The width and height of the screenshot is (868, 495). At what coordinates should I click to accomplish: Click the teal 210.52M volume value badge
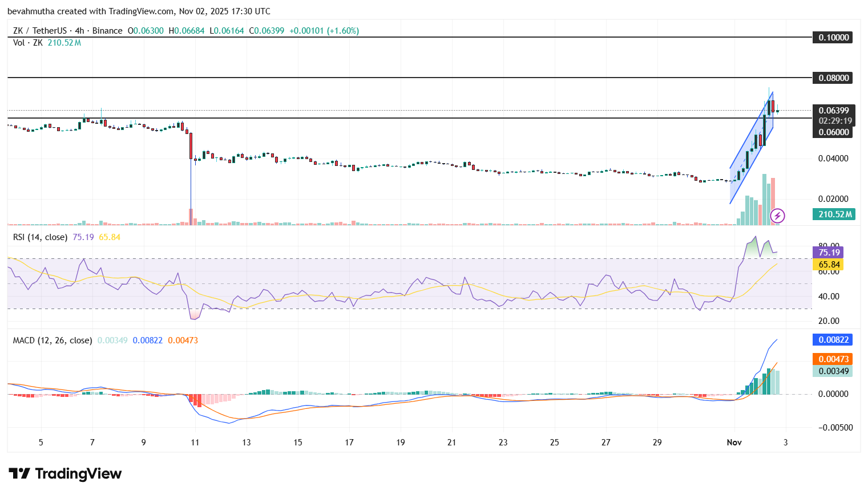pos(833,214)
